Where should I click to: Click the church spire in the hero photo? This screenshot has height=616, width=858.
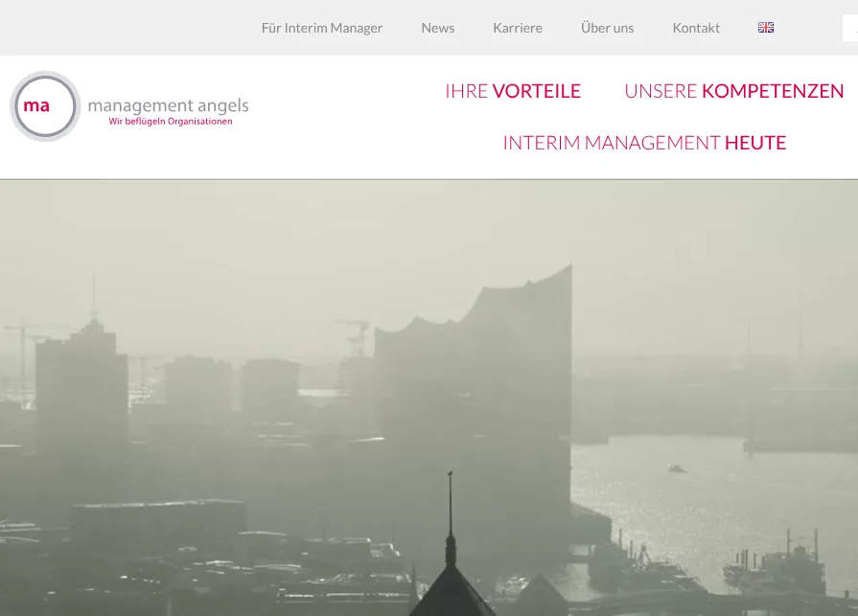pos(450,536)
